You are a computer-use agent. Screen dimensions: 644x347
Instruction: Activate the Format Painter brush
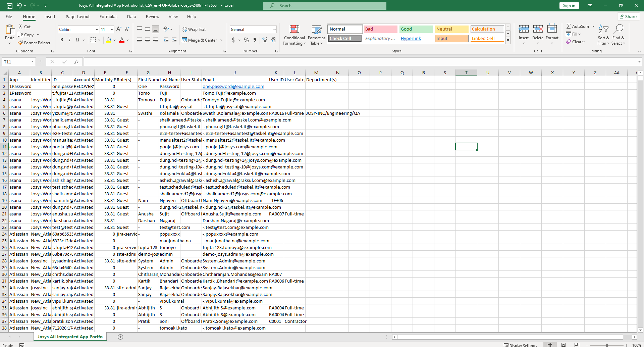34,43
